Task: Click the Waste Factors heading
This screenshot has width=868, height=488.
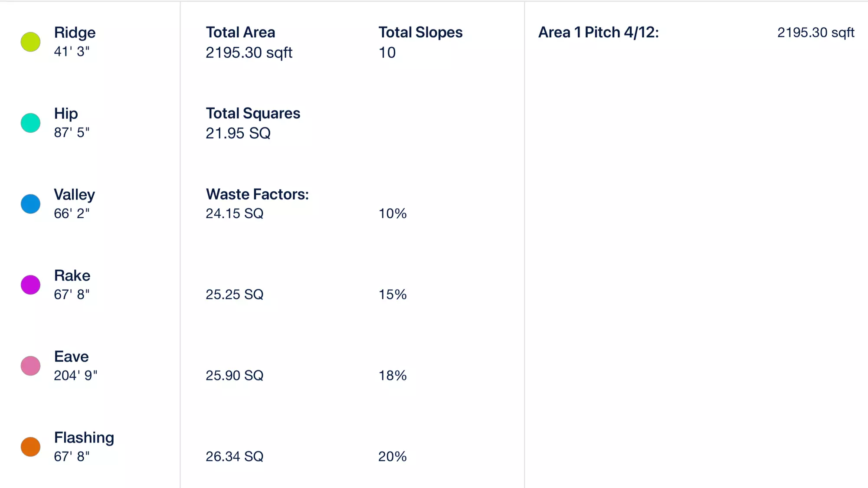Action: [x=257, y=194]
